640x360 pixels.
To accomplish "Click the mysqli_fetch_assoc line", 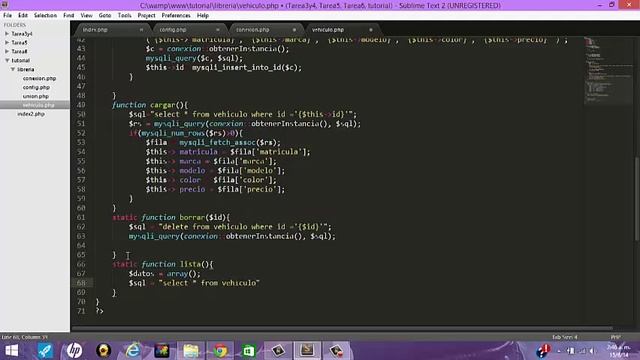I will pos(213,142).
